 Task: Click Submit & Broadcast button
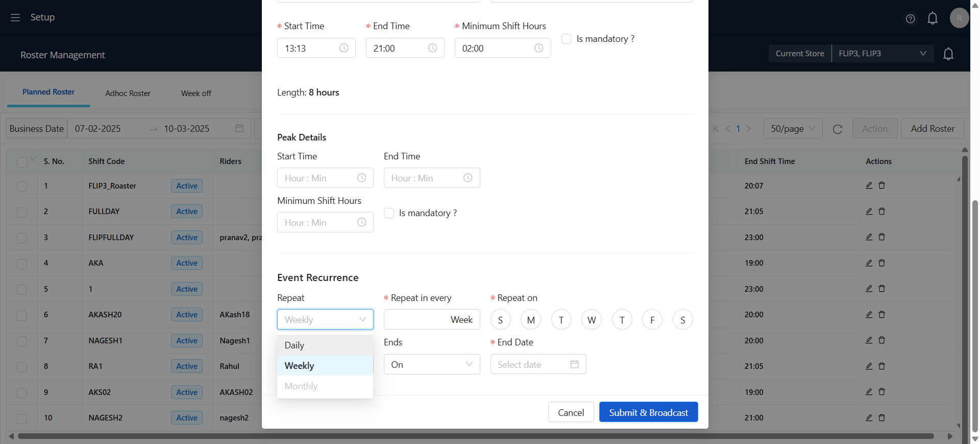point(648,412)
